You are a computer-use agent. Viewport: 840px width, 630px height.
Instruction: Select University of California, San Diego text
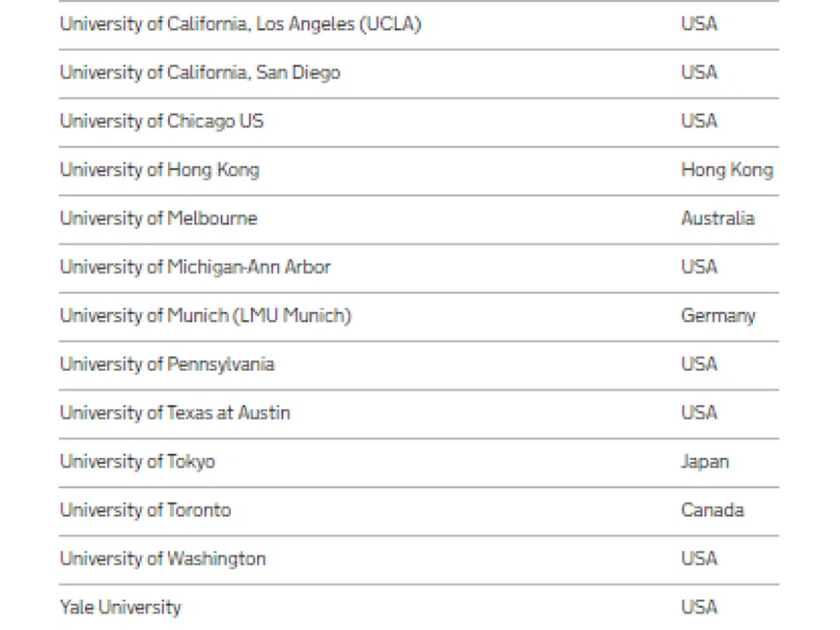(200, 73)
